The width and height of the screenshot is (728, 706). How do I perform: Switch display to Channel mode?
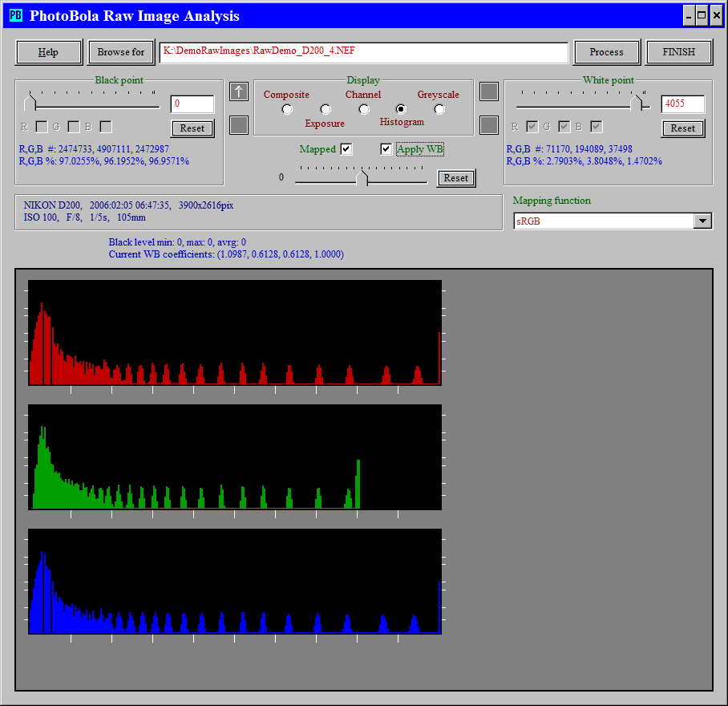click(x=363, y=109)
